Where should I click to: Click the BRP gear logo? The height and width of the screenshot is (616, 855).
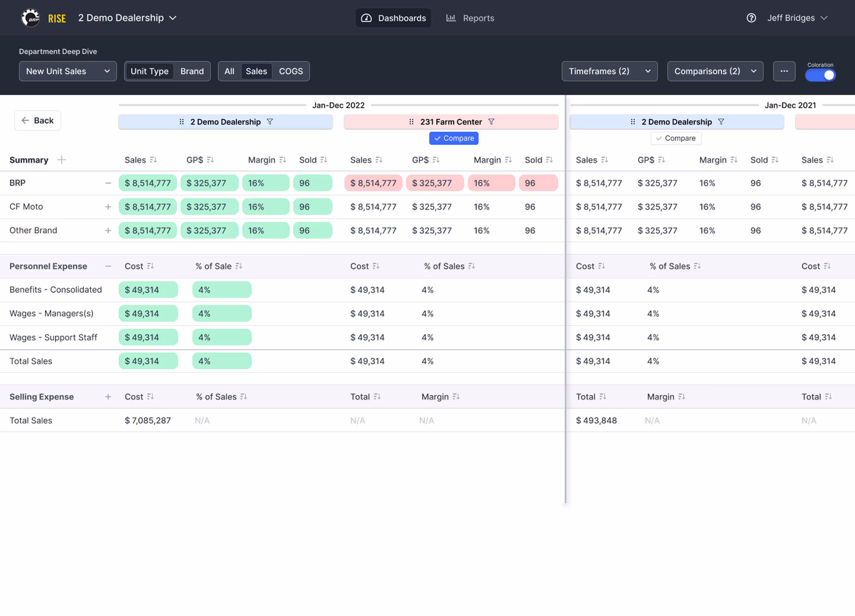click(30, 18)
